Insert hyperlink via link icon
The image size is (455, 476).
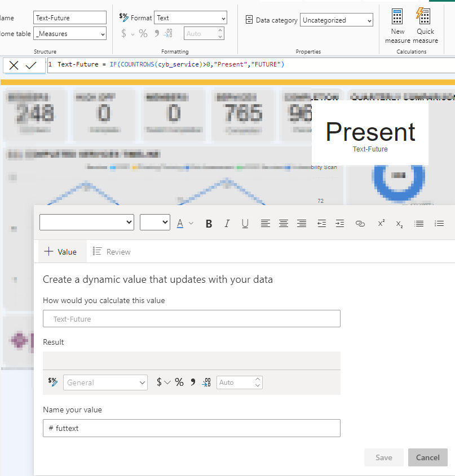pyautogui.click(x=360, y=224)
